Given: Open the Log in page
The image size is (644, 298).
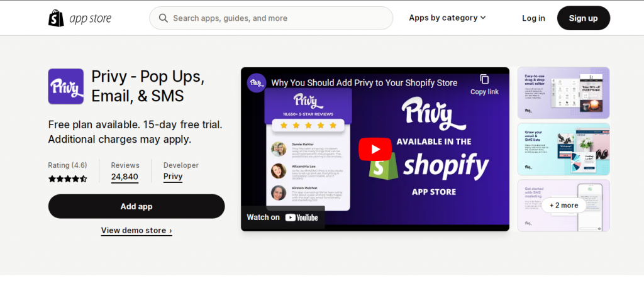Looking at the screenshot, I should pyautogui.click(x=533, y=18).
